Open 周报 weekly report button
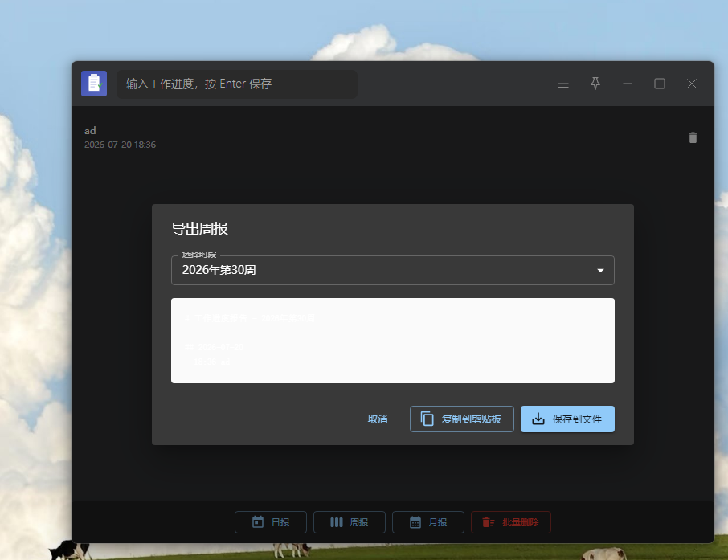The height and width of the screenshot is (560, 728). 350,522
